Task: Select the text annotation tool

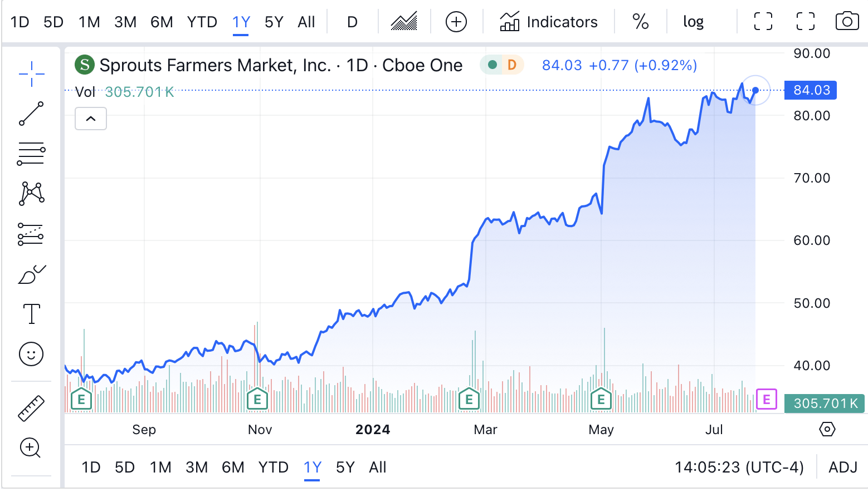Action: (31, 313)
